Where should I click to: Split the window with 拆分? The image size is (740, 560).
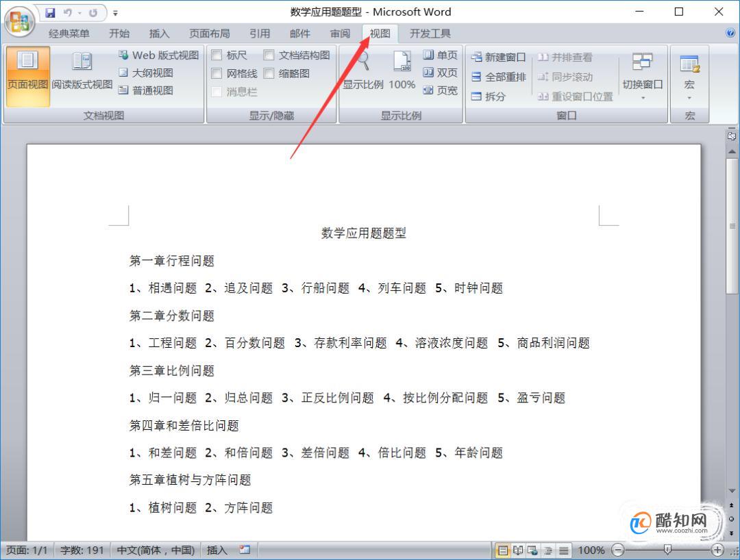point(489,97)
